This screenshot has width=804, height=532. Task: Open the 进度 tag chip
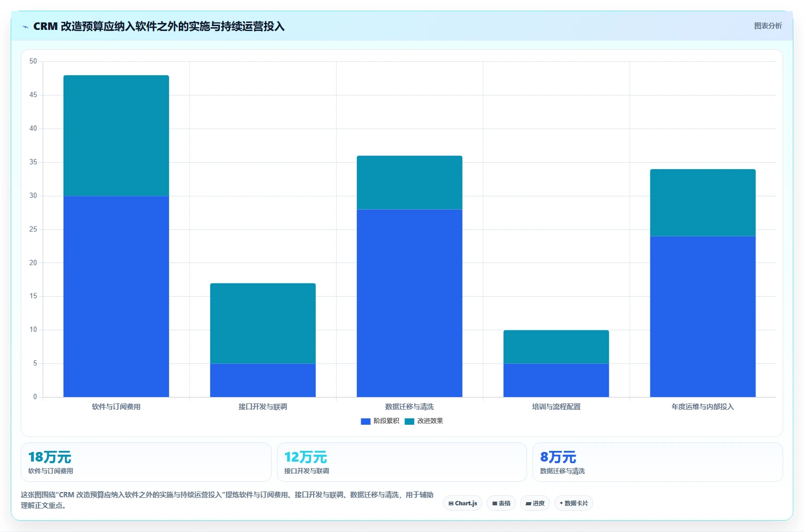coord(535,503)
